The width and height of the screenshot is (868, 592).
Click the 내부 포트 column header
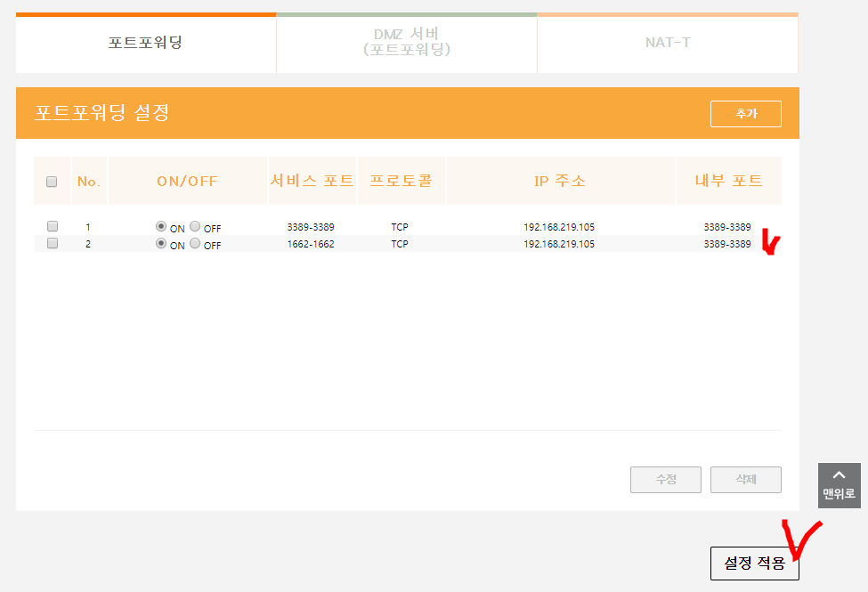click(x=728, y=181)
